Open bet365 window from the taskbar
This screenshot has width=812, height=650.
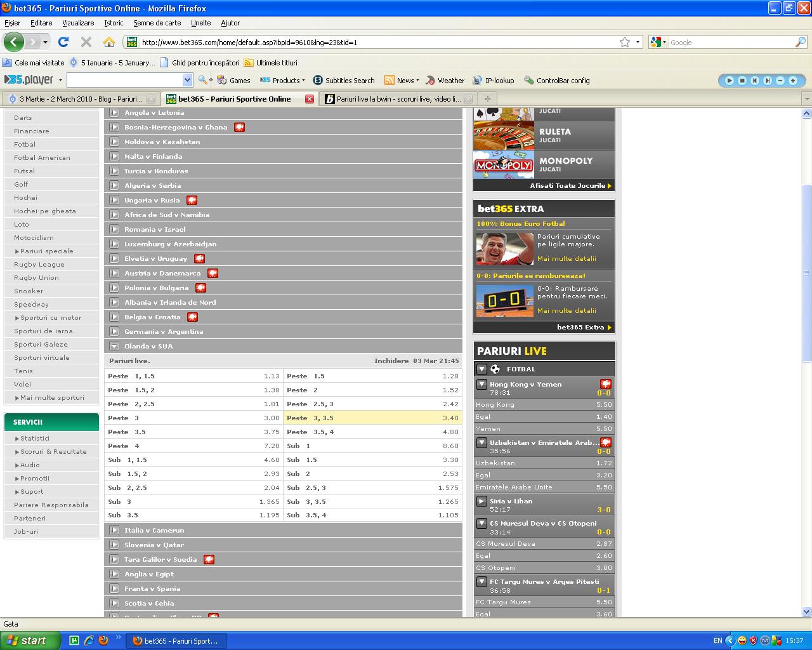176,640
